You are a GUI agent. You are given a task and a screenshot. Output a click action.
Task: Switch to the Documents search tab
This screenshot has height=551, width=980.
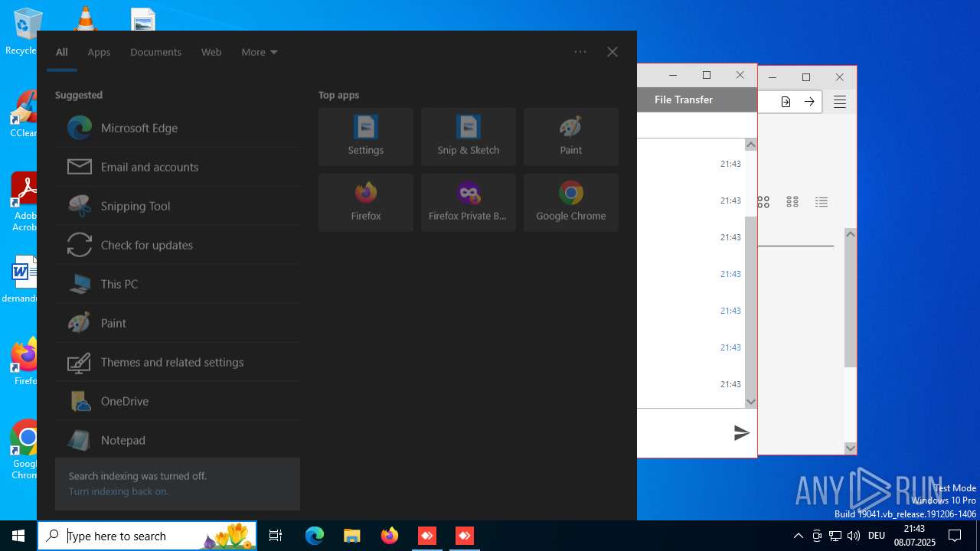[x=155, y=52]
